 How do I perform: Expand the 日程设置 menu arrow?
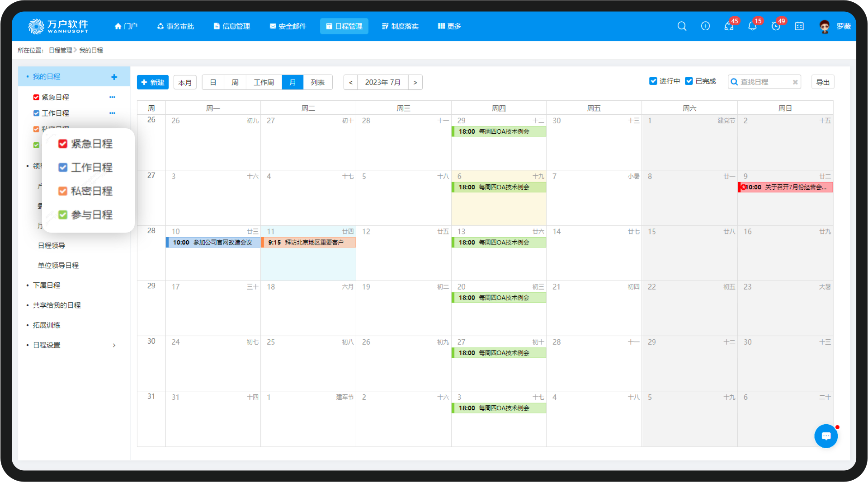(114, 345)
